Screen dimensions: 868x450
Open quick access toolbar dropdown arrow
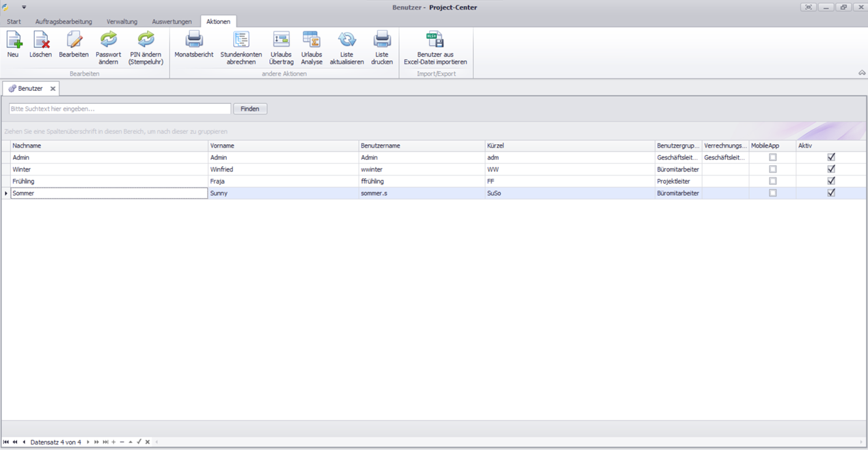pyautogui.click(x=24, y=8)
